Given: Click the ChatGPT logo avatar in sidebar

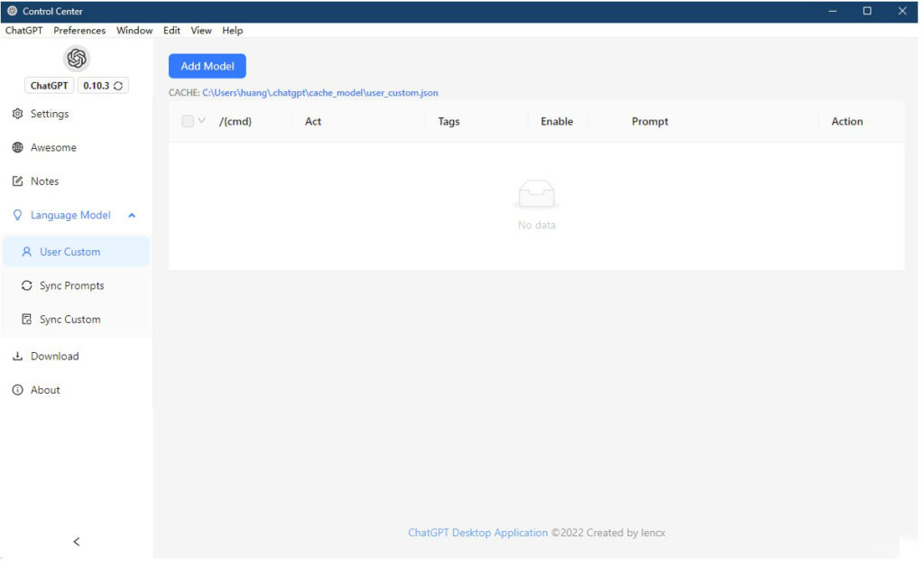Looking at the screenshot, I should click(x=77, y=59).
